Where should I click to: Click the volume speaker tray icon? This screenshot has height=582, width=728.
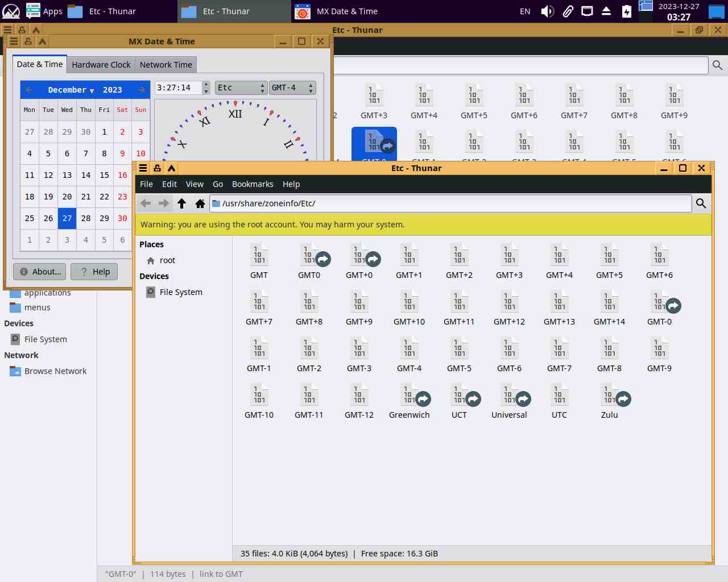(x=547, y=11)
